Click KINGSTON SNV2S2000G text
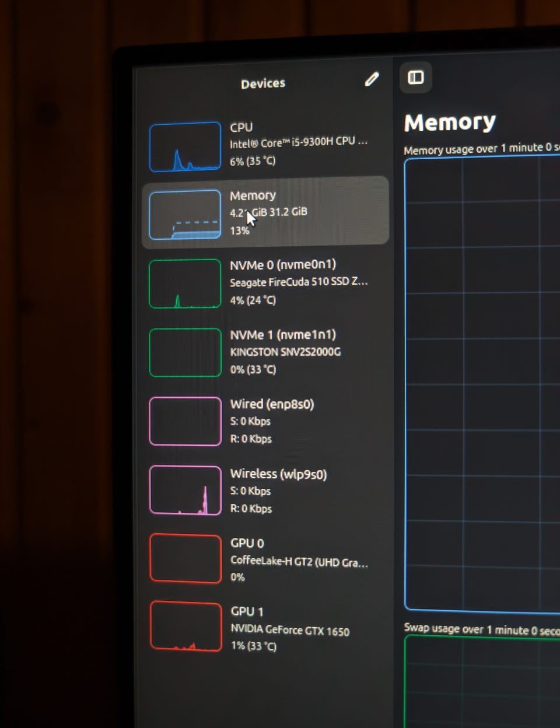560x728 pixels. click(x=285, y=352)
